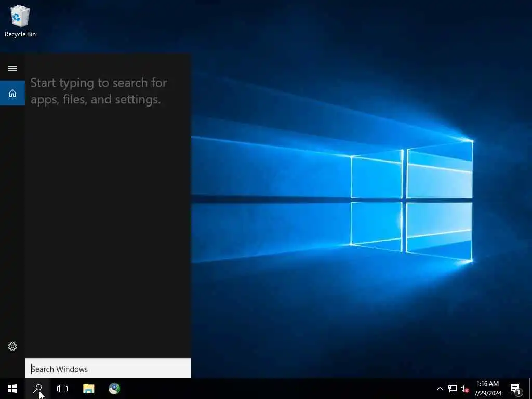This screenshot has height=399, width=532.
Task: Open the Recycle Bin desktop icon
Action: point(20,21)
